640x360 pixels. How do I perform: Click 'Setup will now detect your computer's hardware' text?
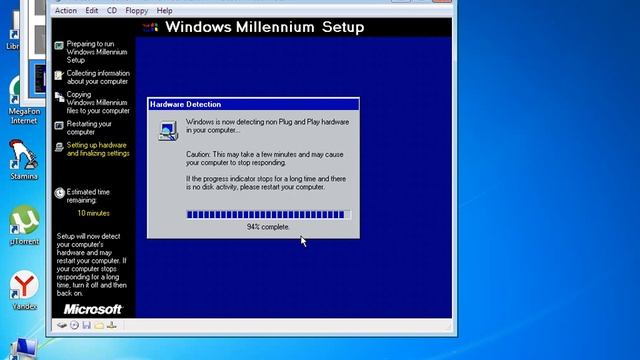(92, 264)
